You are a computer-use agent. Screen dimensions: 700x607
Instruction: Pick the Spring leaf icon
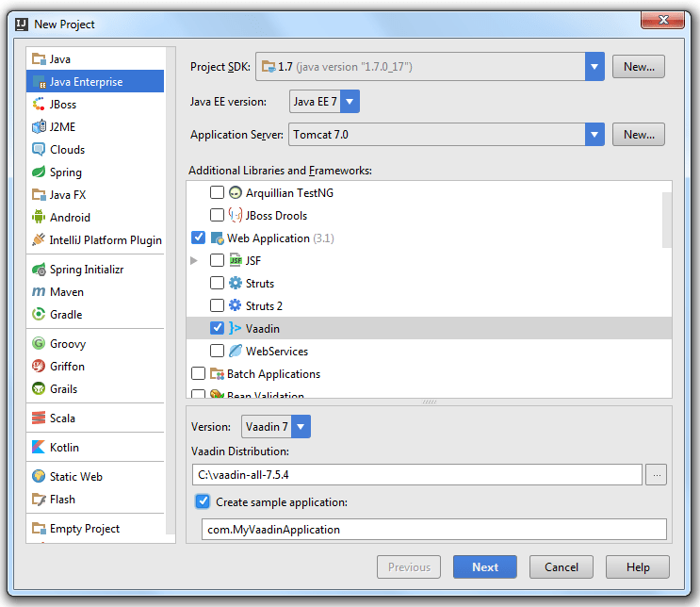(39, 172)
